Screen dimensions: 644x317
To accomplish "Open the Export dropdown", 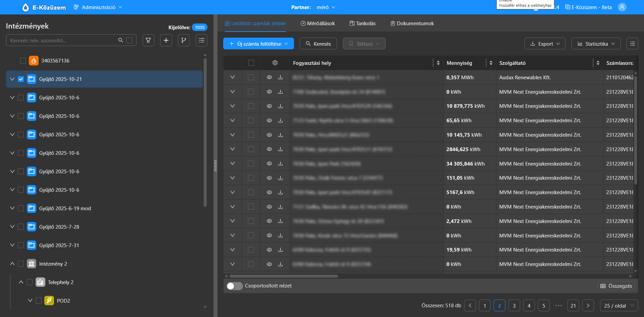I will coord(545,44).
